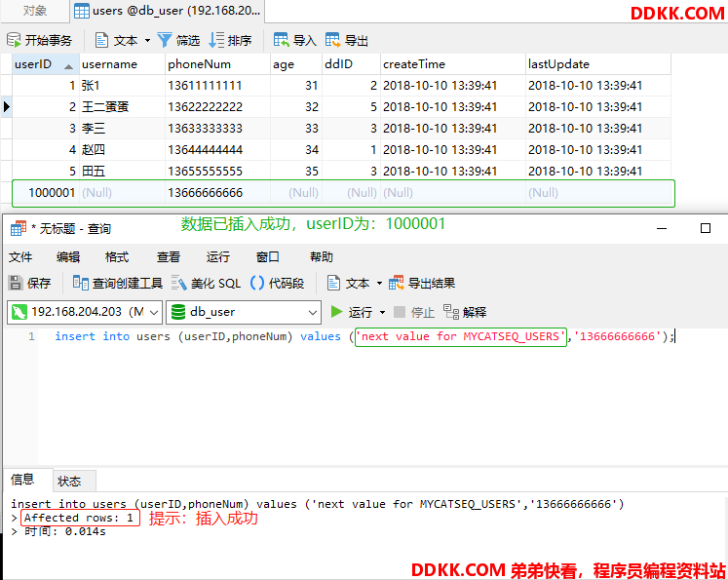Image resolution: width=728 pixels, height=580 pixels.
Task: Select cell 王二蛋蛋
Action: 122,107
